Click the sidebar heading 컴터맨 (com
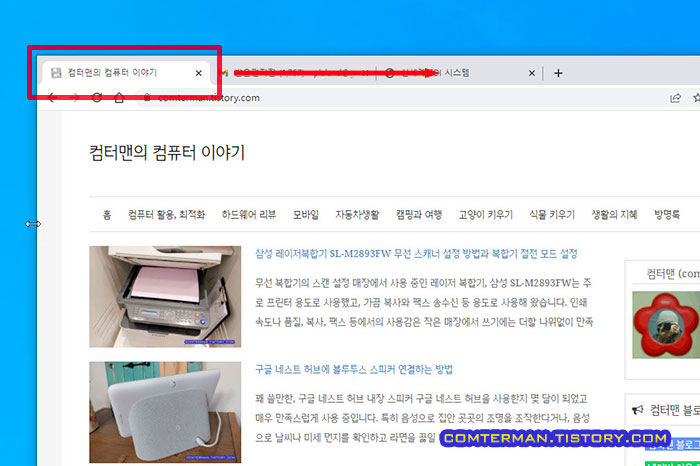700x466 pixels. tap(673, 274)
